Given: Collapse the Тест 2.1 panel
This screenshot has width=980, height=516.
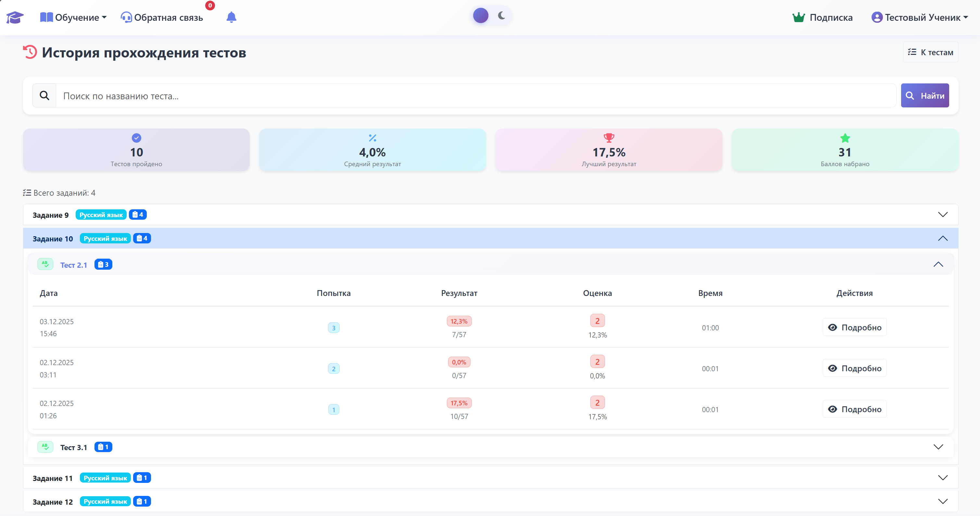Looking at the screenshot, I should (x=490, y=264).
